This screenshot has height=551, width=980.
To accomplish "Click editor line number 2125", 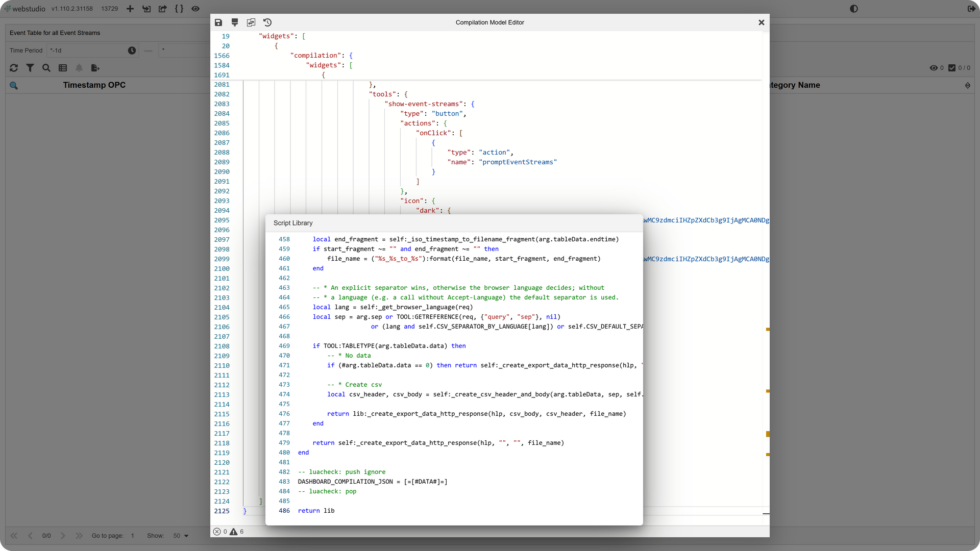I will tap(222, 511).
